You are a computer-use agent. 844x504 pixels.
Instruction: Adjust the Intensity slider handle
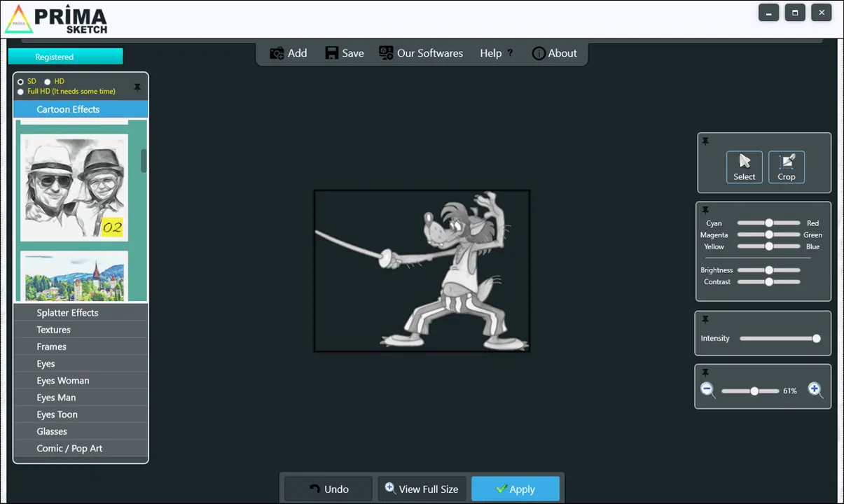pos(817,339)
